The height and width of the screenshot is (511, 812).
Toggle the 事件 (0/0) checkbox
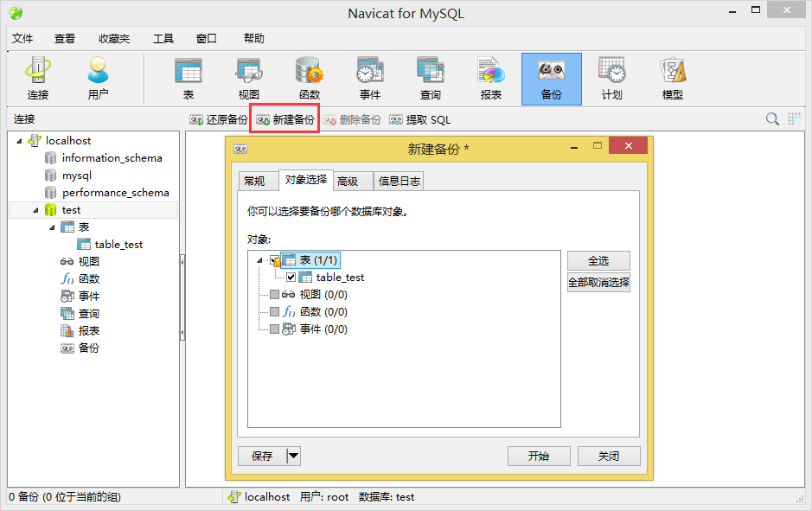click(x=274, y=329)
